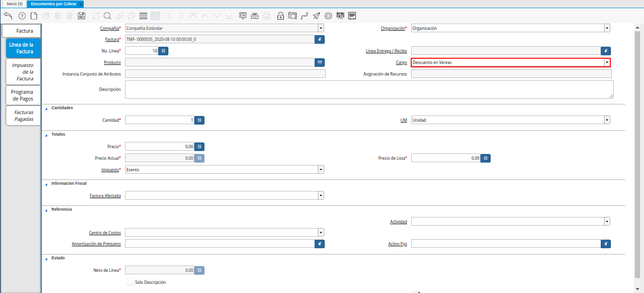
Task: Expand the Impuesto dropdown showing Exento
Action: (320, 170)
